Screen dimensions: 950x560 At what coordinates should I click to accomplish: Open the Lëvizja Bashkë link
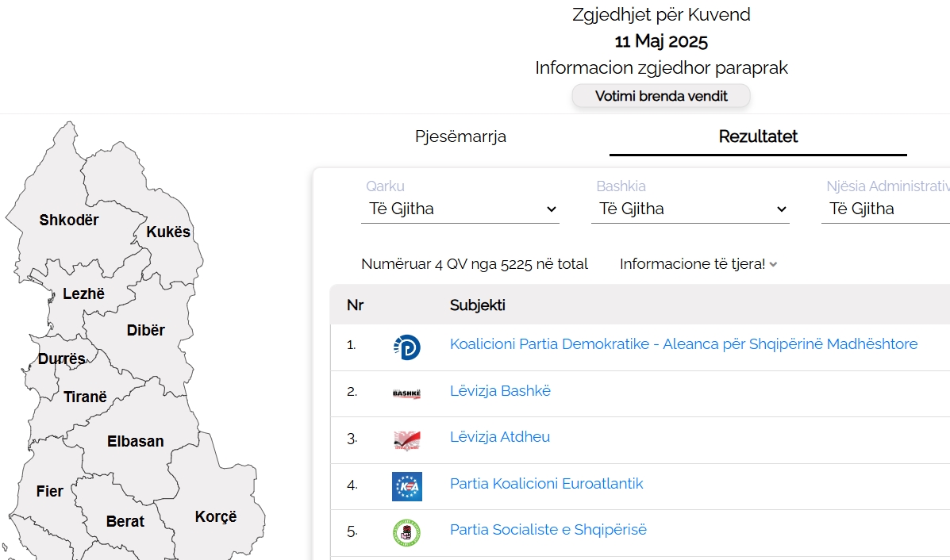click(500, 391)
